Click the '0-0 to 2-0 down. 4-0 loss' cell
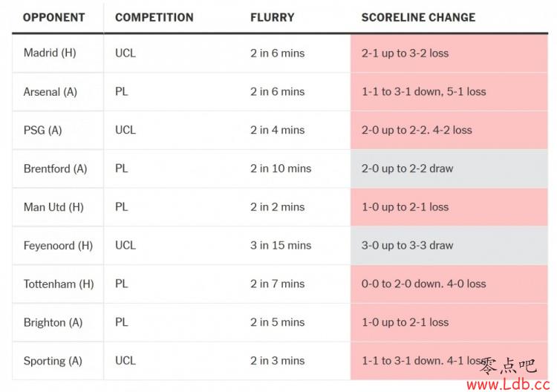The image size is (557, 392). [x=449, y=284]
